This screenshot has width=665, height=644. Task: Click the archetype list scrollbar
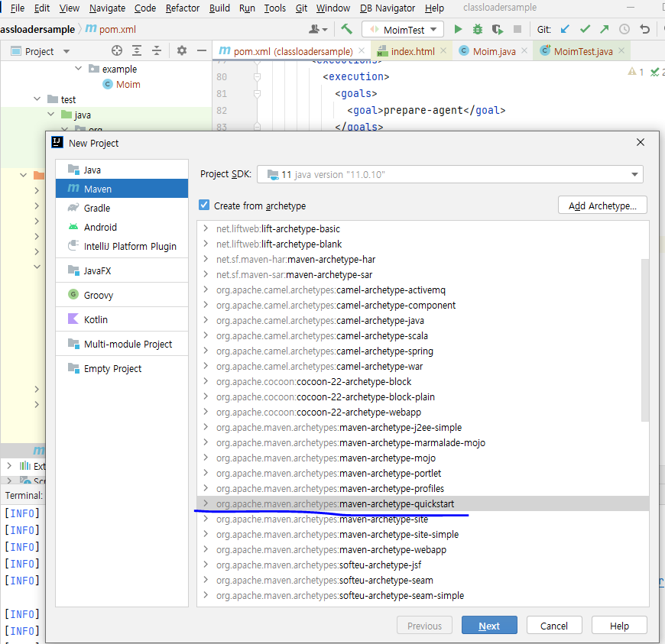[x=645, y=339]
